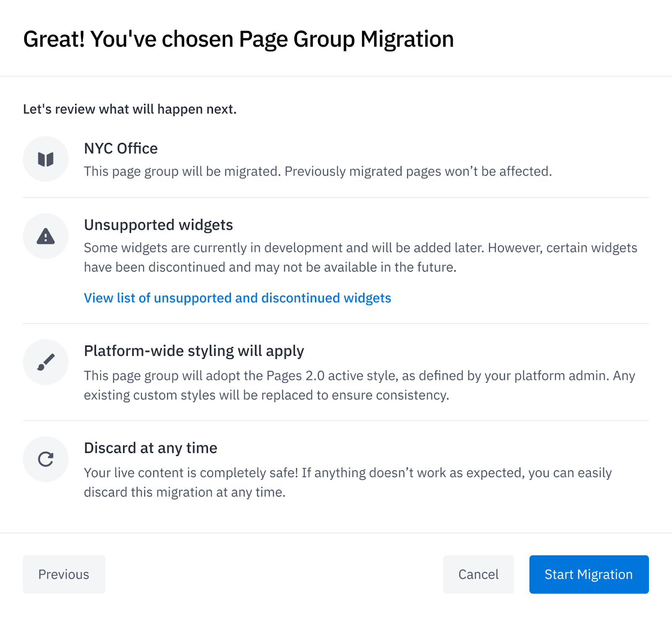
Task: Open the list of unsupported and discontinued widgets
Action: (237, 298)
